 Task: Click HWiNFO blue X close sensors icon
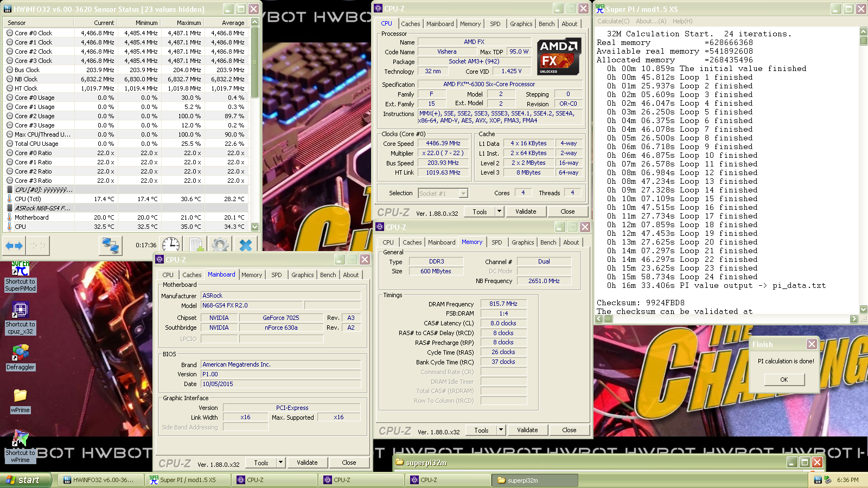point(246,246)
